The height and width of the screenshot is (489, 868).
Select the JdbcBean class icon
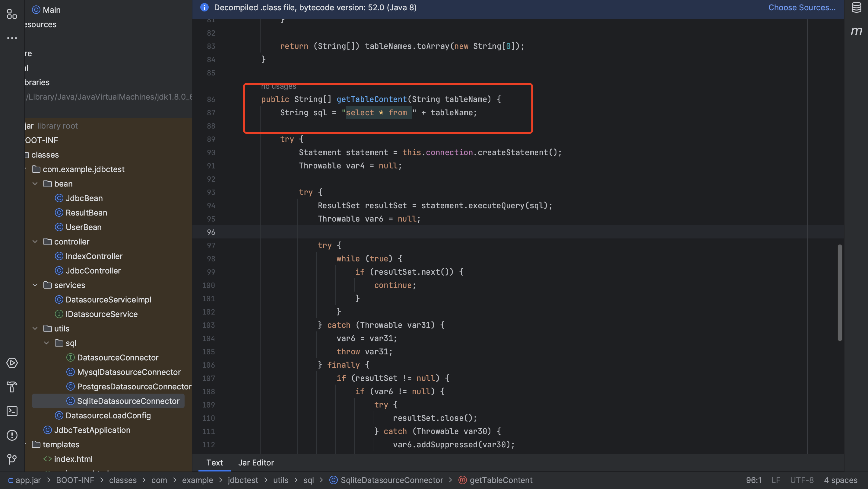tap(59, 198)
